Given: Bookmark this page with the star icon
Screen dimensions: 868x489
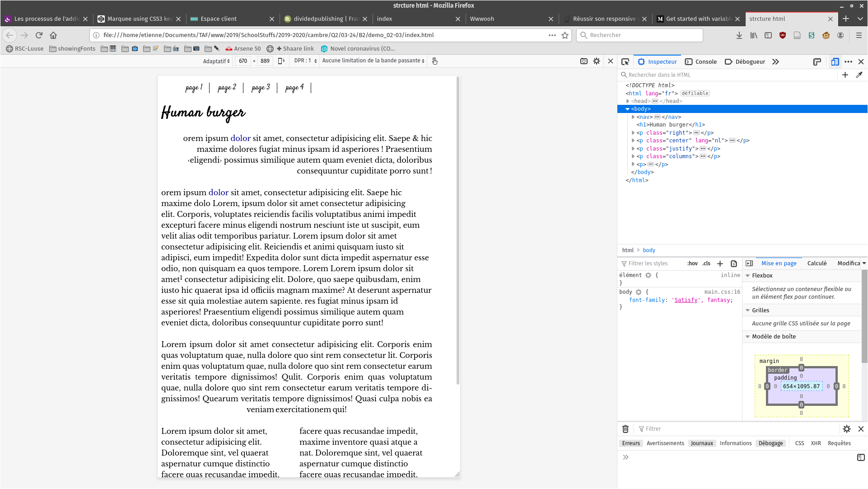Looking at the screenshot, I should coord(565,35).
